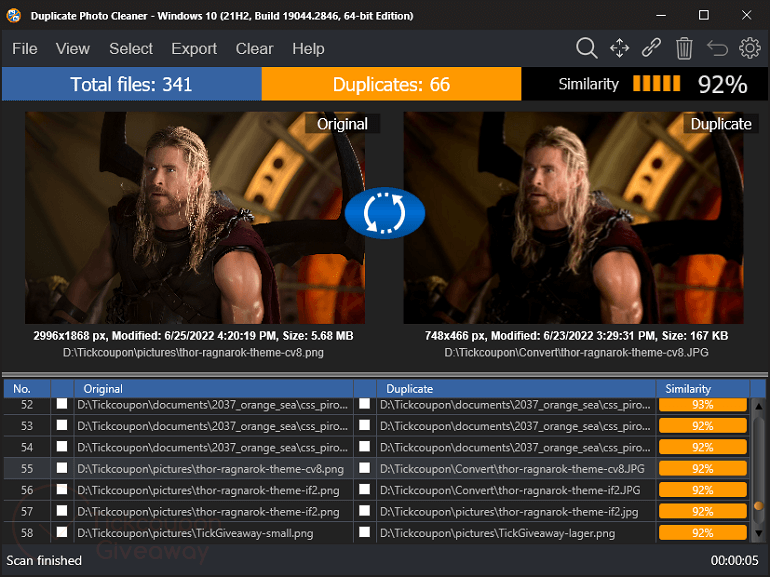Select row 54 original css_piro path
770x577 pixels.
212,447
